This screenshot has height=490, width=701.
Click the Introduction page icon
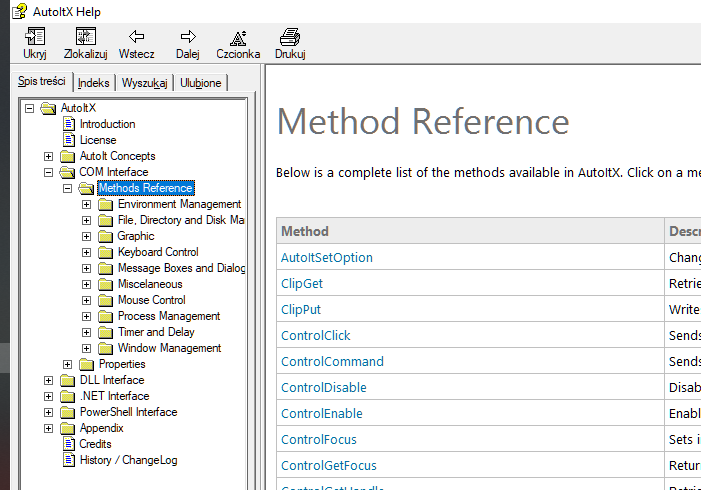(68, 124)
